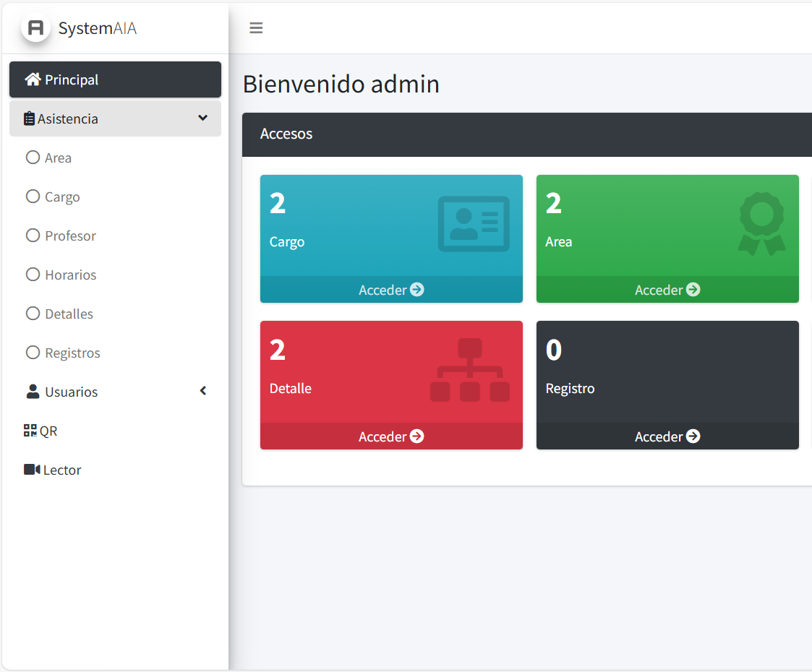812x672 pixels.
Task: Open the Detalles sidebar entry
Action: (69, 314)
